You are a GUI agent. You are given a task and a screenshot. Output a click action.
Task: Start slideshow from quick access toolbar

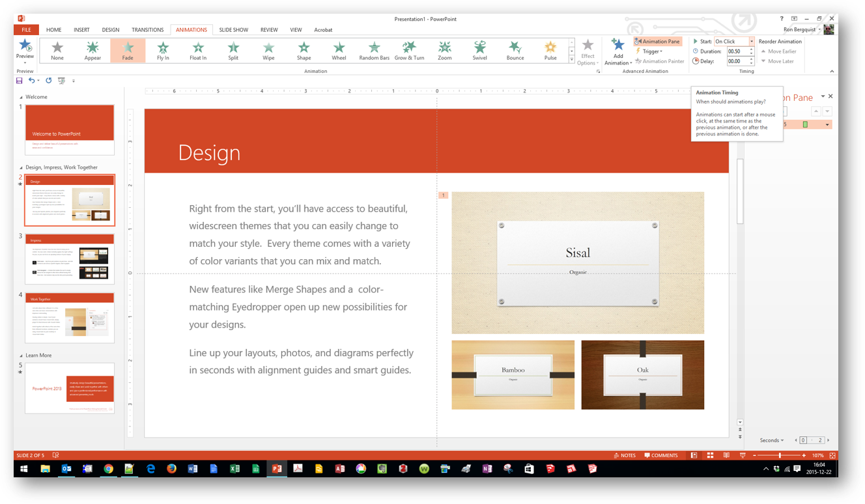61,81
